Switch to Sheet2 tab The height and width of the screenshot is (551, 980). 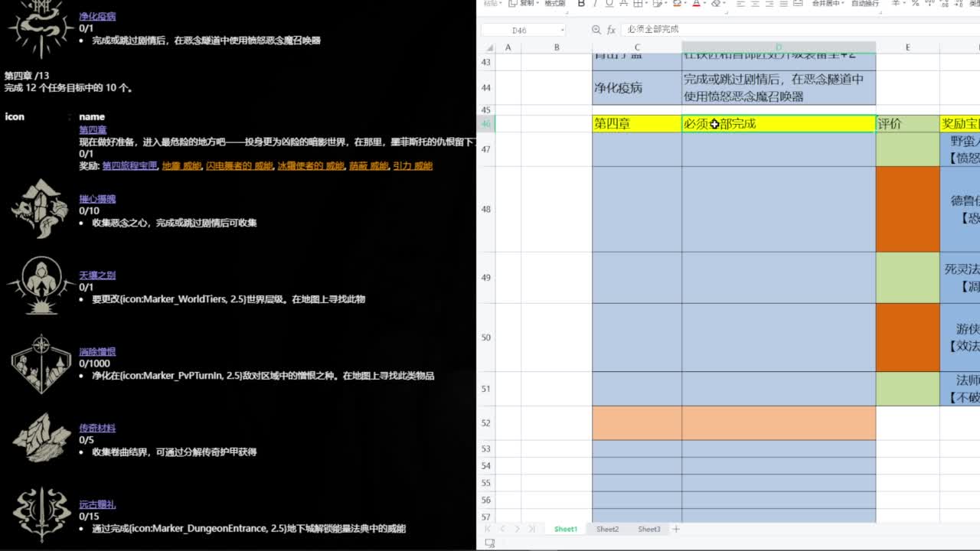tap(607, 529)
